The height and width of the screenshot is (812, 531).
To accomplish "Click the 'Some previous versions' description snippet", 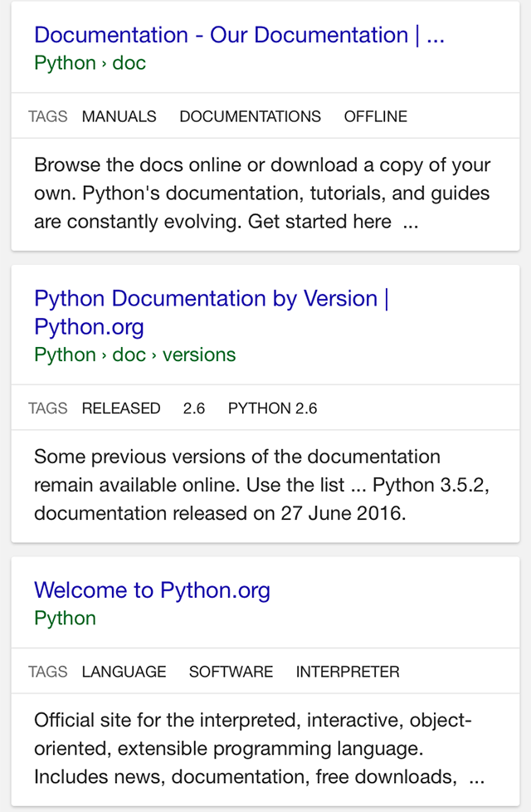I will [261, 485].
